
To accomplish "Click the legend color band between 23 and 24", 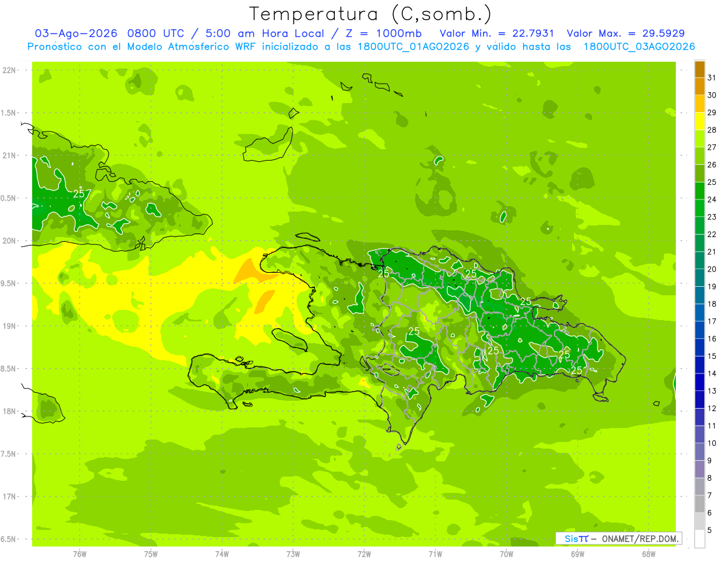I will point(699,209).
